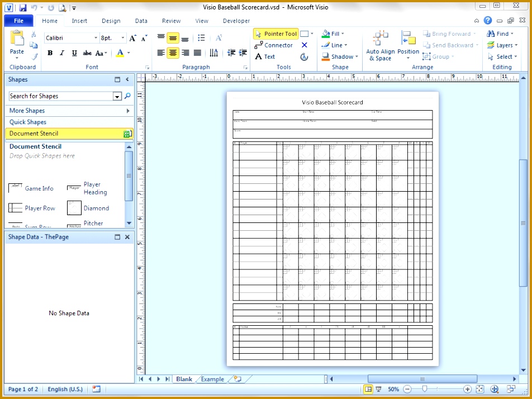The width and height of the screenshot is (532, 399).
Task: Click the search magnifier in Shapes panel
Action: (127, 96)
